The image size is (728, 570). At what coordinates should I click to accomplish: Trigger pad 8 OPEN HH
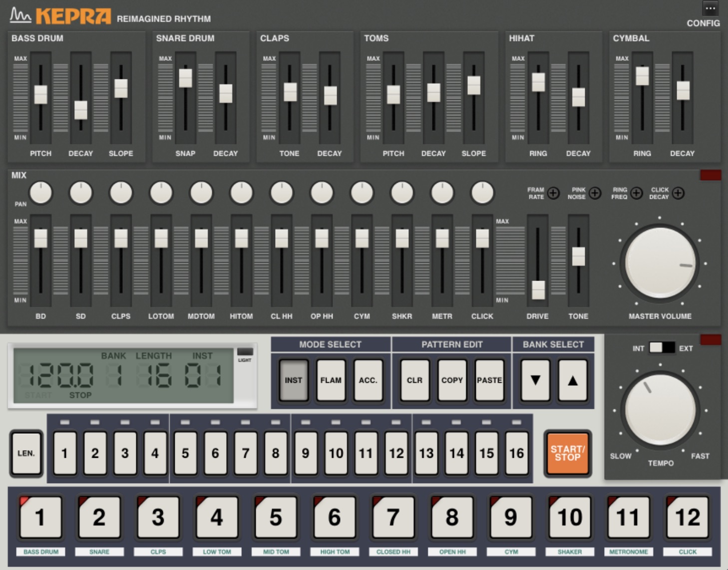point(452,517)
